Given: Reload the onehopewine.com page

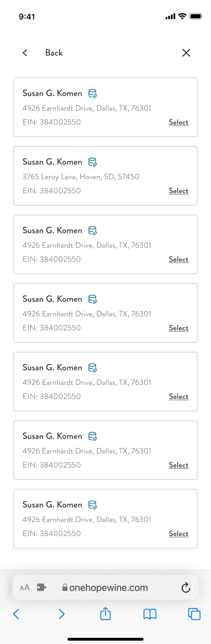Looking at the screenshot, I should point(186,588).
